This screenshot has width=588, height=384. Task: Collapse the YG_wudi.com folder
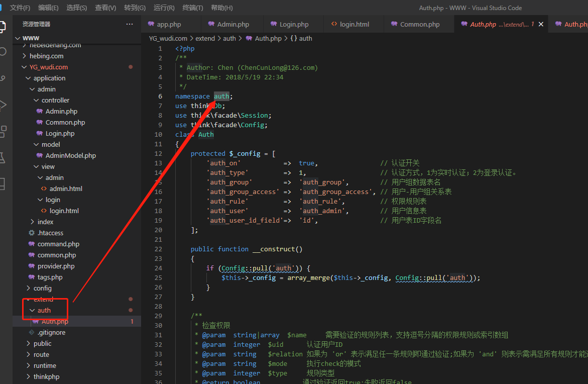(25, 67)
